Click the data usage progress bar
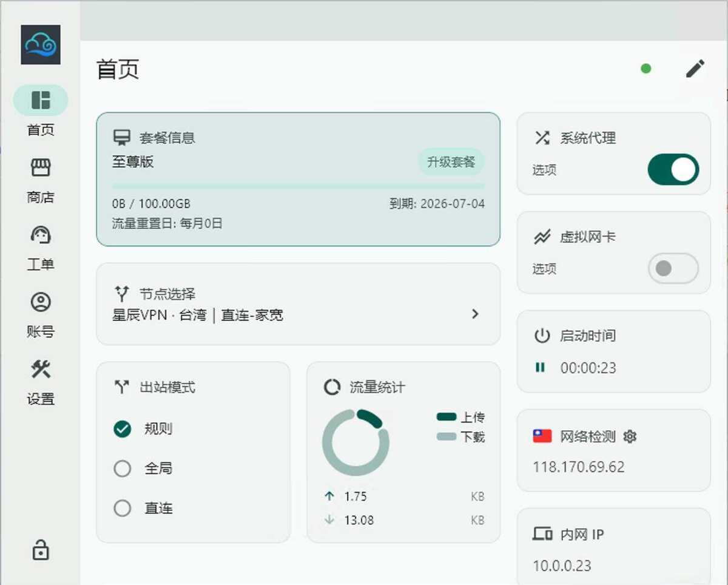Image resolution: width=728 pixels, height=585 pixels. click(x=298, y=186)
